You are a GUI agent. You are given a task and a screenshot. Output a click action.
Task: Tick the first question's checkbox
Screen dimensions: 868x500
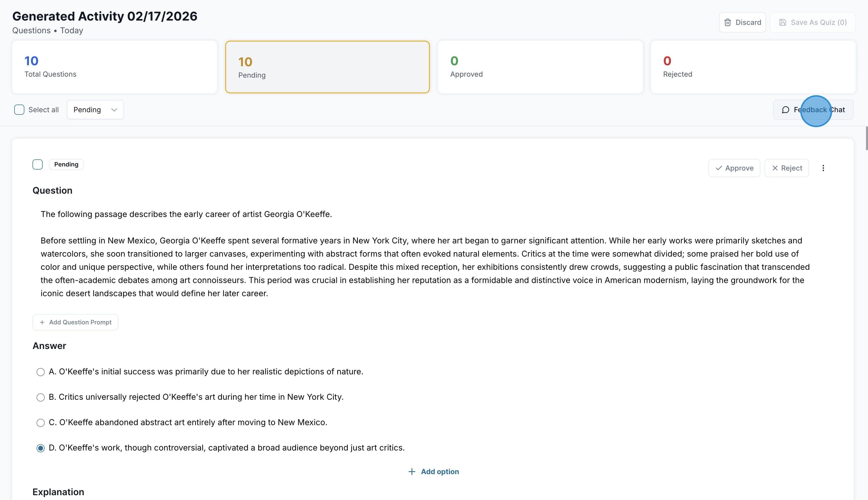[37, 164]
